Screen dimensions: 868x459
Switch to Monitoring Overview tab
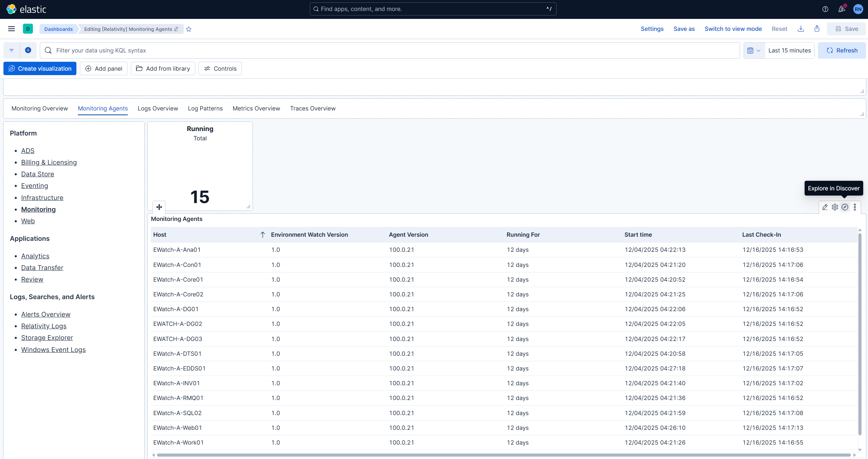point(40,108)
